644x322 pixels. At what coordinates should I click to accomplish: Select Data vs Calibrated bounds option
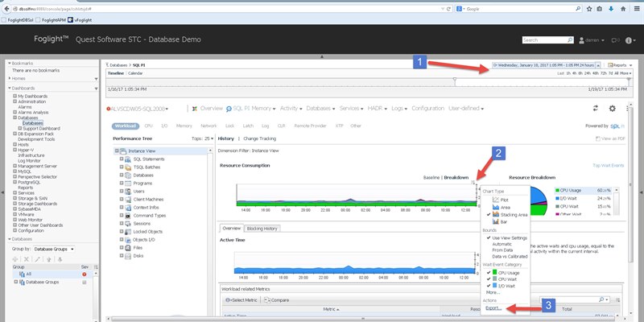coord(510,256)
